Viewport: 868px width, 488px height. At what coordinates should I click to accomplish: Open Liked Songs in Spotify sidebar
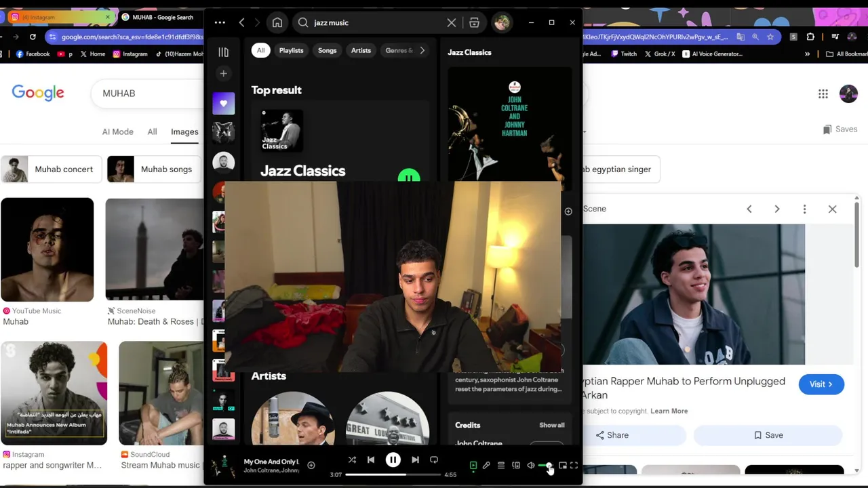223,103
